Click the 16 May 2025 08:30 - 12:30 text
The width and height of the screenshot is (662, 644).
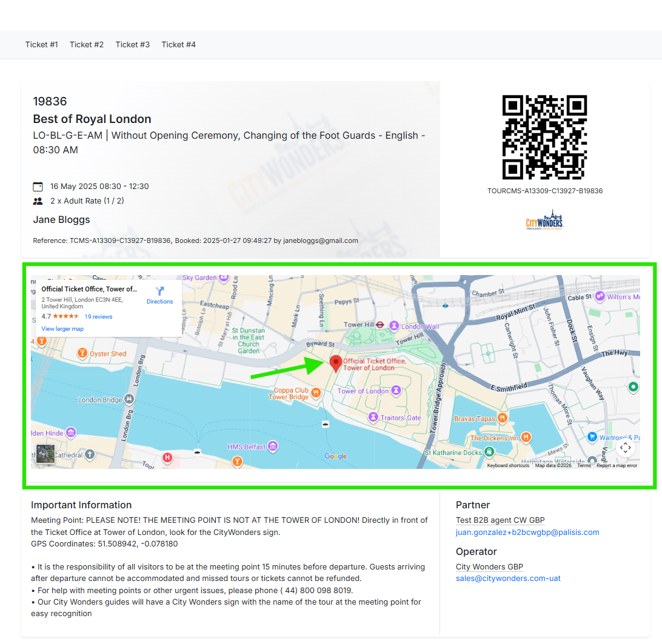tap(99, 187)
